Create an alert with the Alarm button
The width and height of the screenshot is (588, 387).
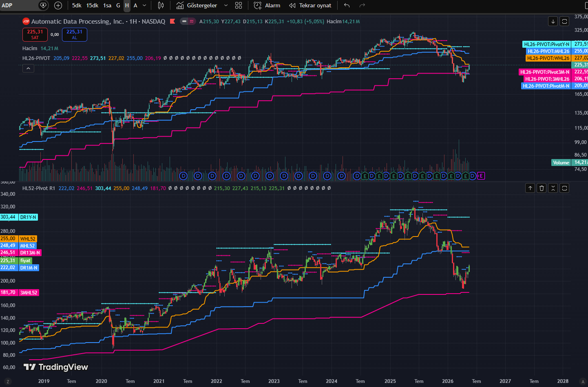(267, 5)
